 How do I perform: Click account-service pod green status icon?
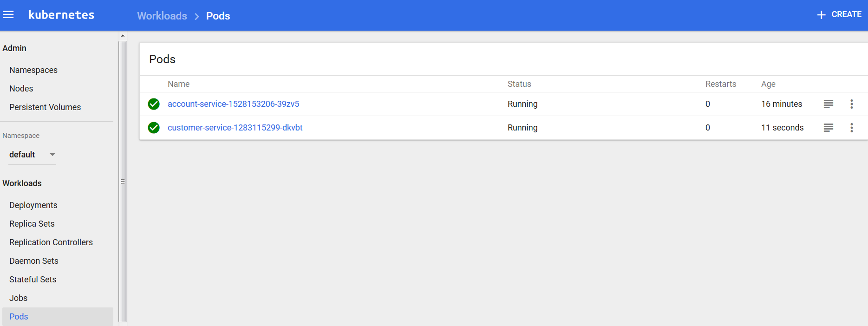pos(154,104)
